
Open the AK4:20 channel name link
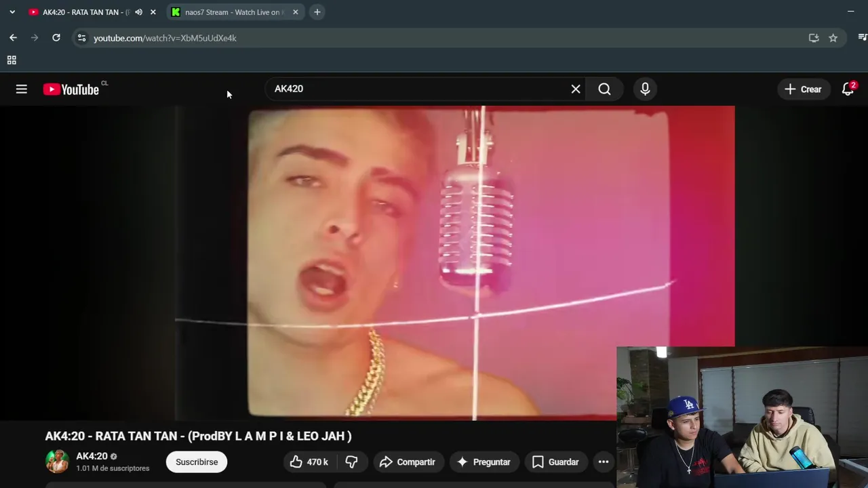click(x=92, y=456)
